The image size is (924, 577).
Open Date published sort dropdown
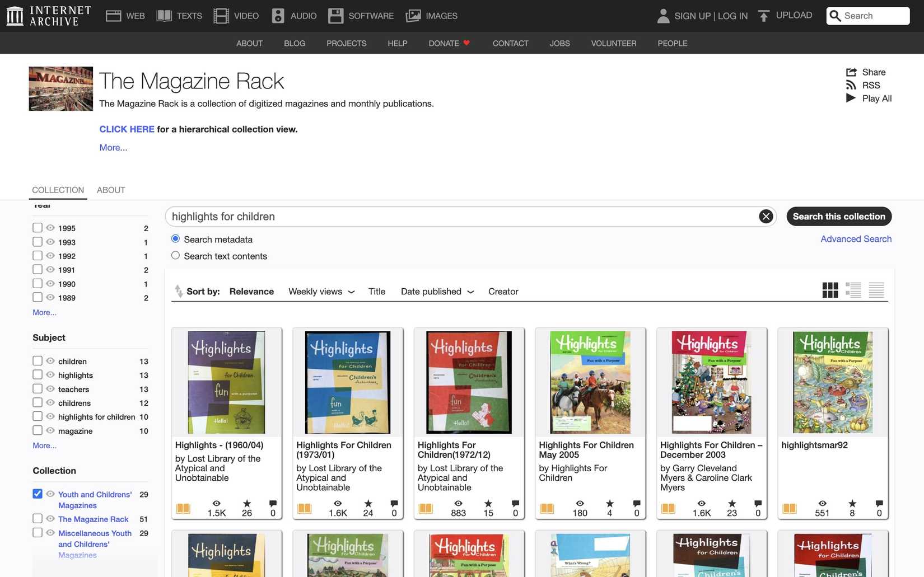(x=437, y=292)
